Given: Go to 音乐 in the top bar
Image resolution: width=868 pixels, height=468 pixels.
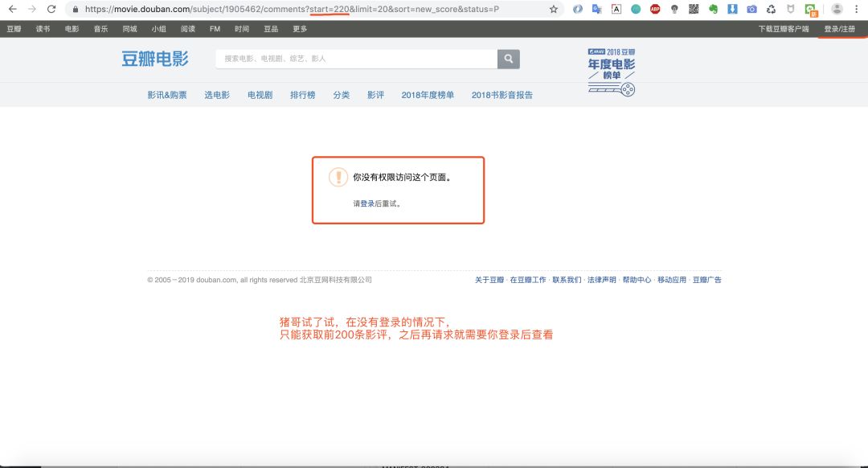Looking at the screenshot, I should pos(100,29).
